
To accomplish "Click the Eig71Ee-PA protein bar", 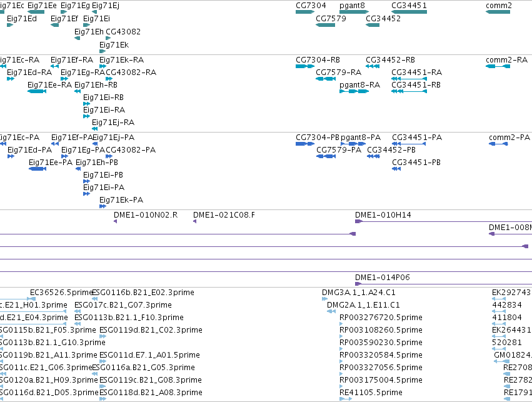I will pyautogui.click(x=38, y=169).
